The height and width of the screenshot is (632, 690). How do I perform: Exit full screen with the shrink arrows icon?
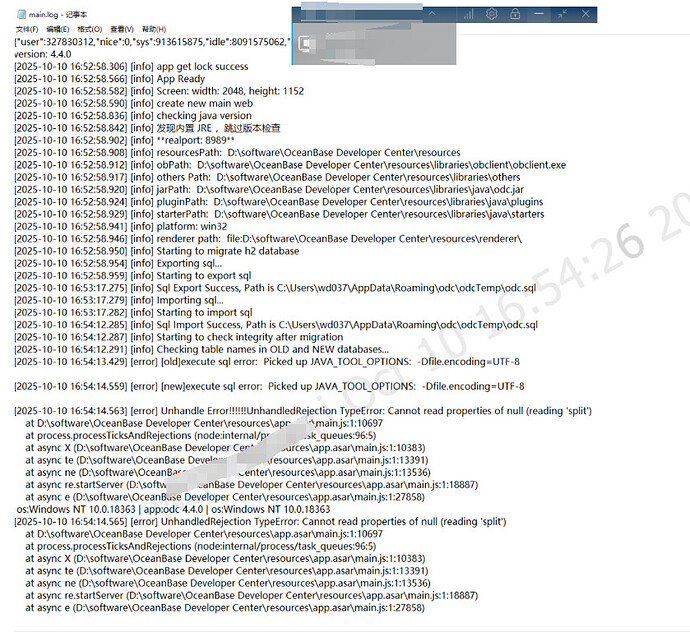point(562,14)
